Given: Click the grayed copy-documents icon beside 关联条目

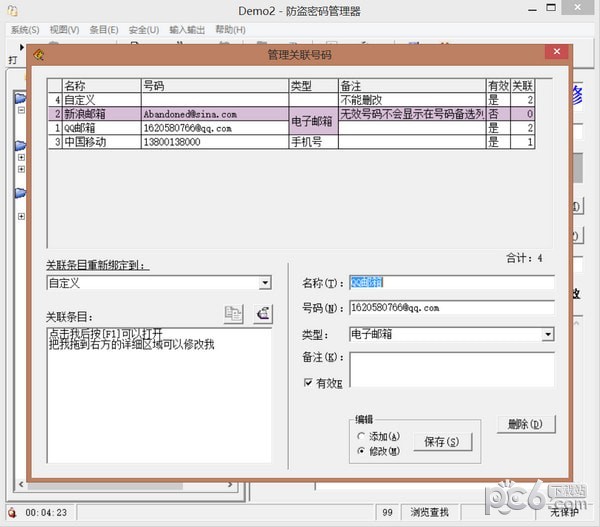Looking at the screenshot, I should pos(233,314).
